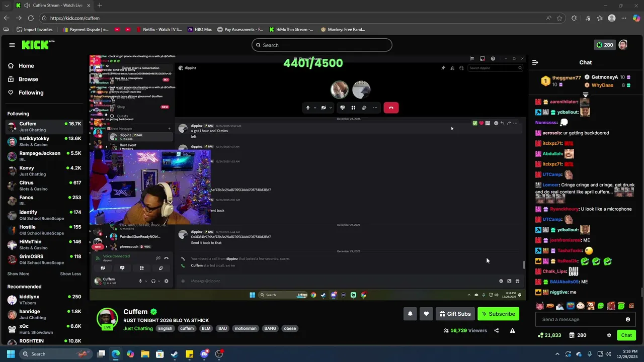Report stream with warning icon

[512, 330]
